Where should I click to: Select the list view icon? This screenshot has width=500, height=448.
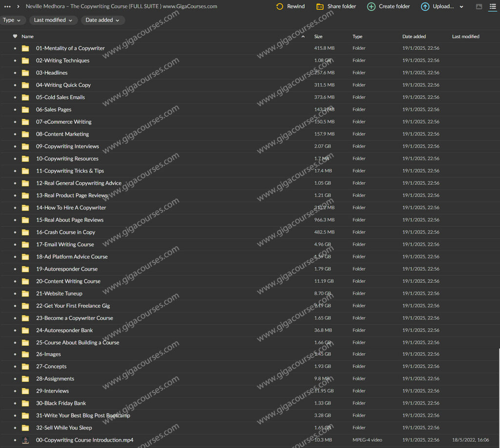(x=493, y=6)
